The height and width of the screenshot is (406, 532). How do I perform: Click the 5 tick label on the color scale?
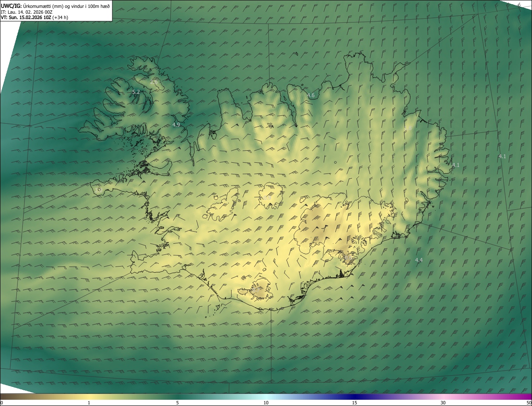click(x=177, y=403)
